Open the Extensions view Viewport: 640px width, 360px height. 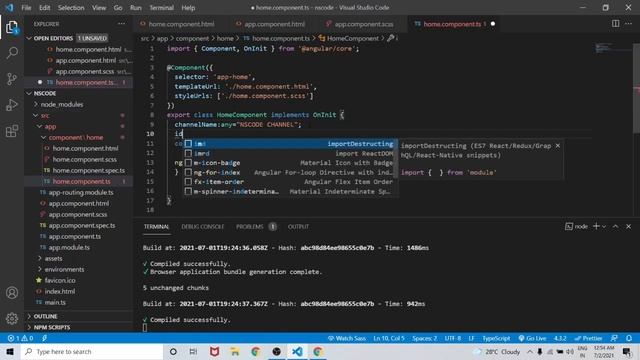[12, 131]
